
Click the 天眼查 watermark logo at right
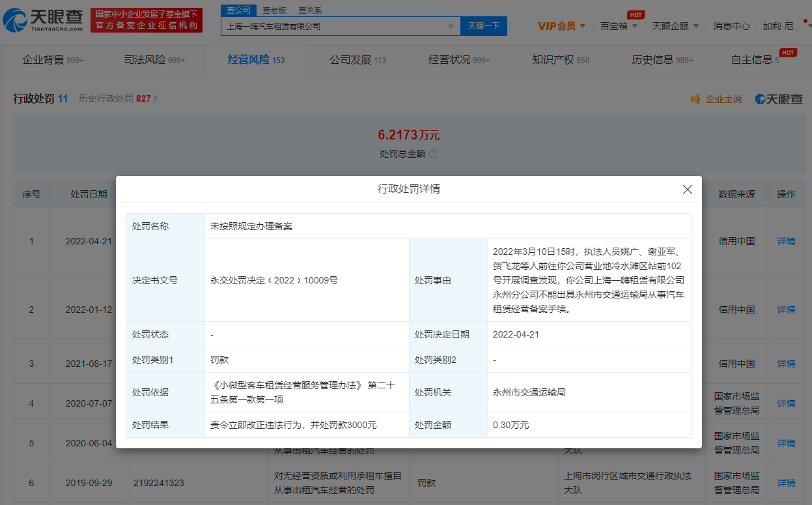(x=779, y=99)
